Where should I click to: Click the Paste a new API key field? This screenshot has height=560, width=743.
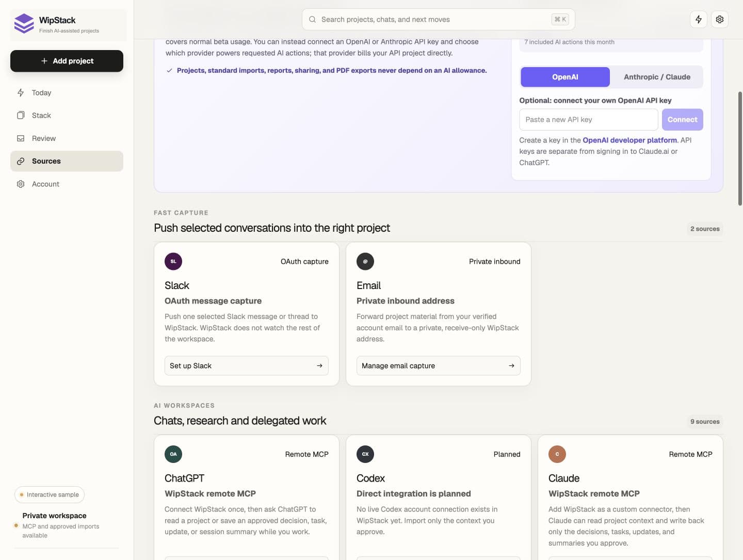click(588, 119)
